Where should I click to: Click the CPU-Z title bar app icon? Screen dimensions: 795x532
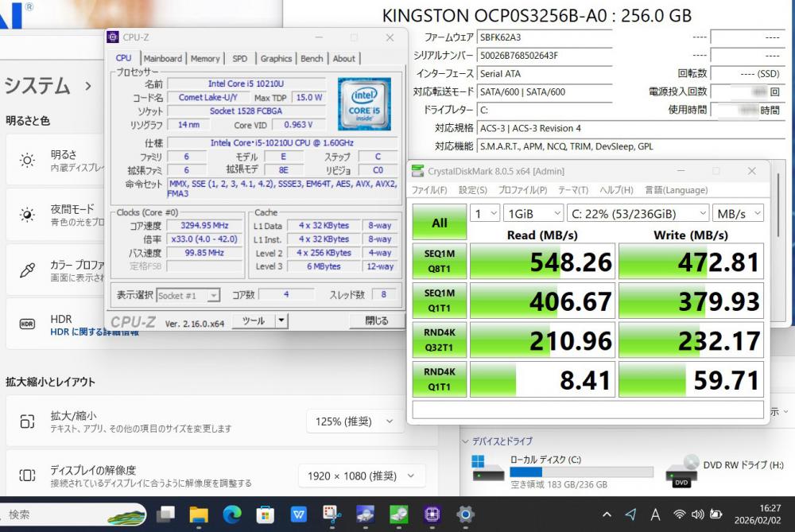(113, 37)
